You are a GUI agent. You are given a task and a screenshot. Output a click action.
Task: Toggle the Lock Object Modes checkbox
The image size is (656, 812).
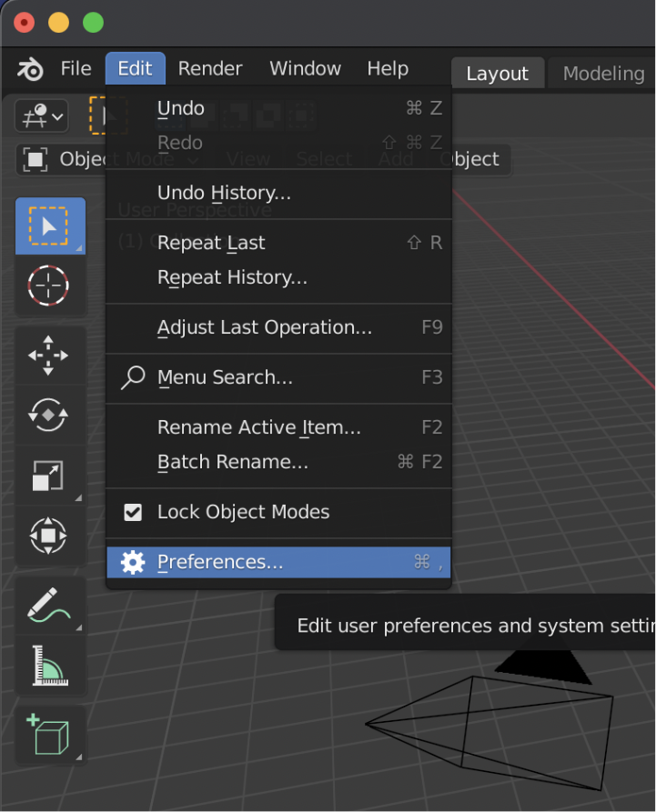pyautogui.click(x=133, y=512)
